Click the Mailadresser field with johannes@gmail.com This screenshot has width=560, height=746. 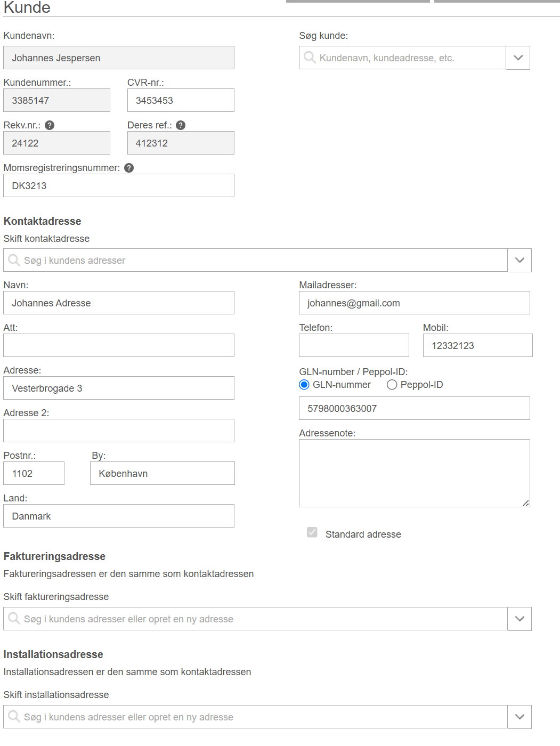click(x=415, y=303)
